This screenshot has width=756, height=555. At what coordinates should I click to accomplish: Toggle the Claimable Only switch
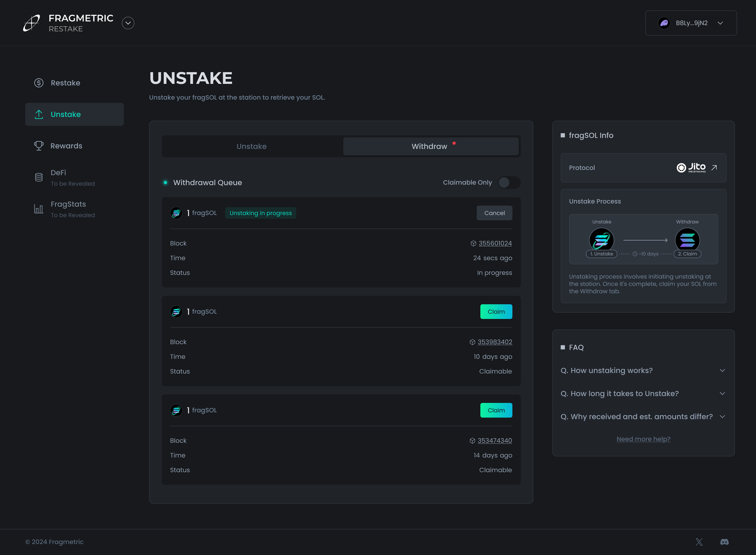click(x=509, y=182)
